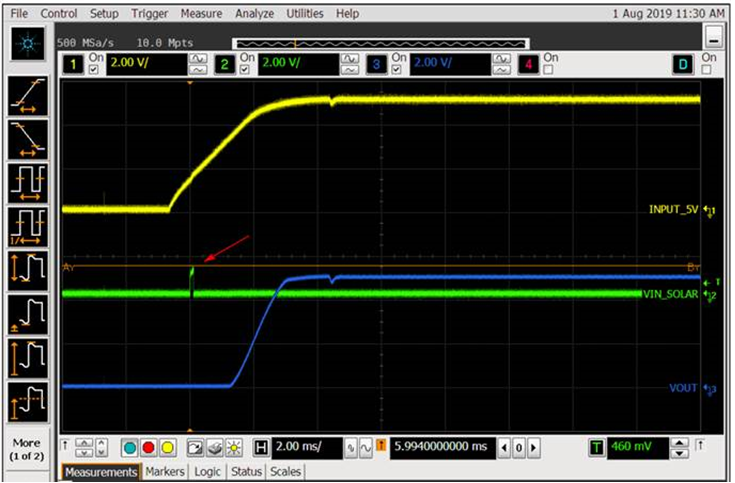Viewport: 735px width, 483px height.
Task: Click the clear display eraser icon
Action: [x=215, y=448]
